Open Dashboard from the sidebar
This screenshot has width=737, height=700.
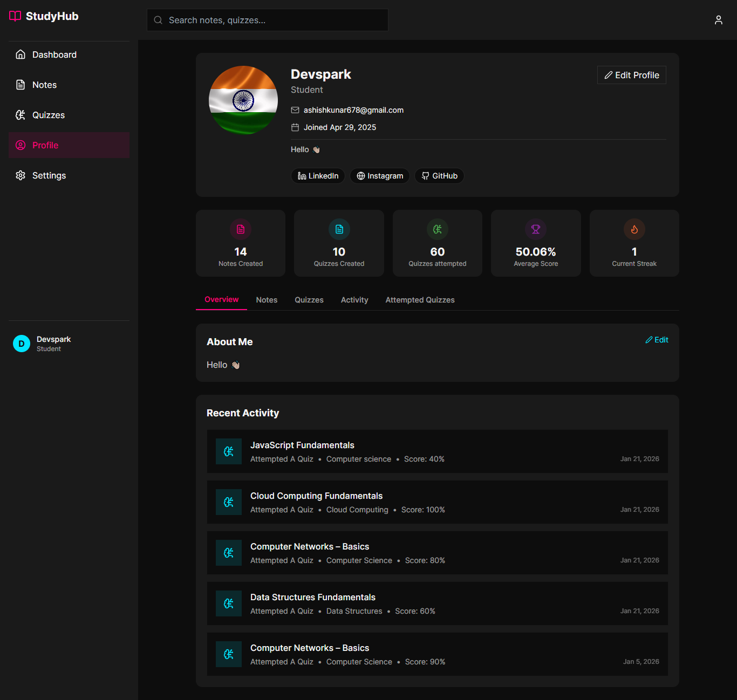(x=54, y=54)
